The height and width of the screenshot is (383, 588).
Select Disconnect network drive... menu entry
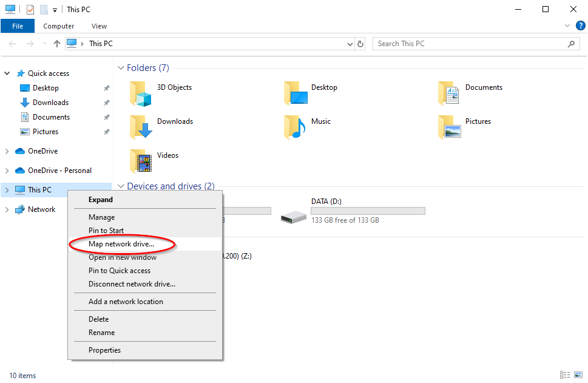pyautogui.click(x=132, y=284)
